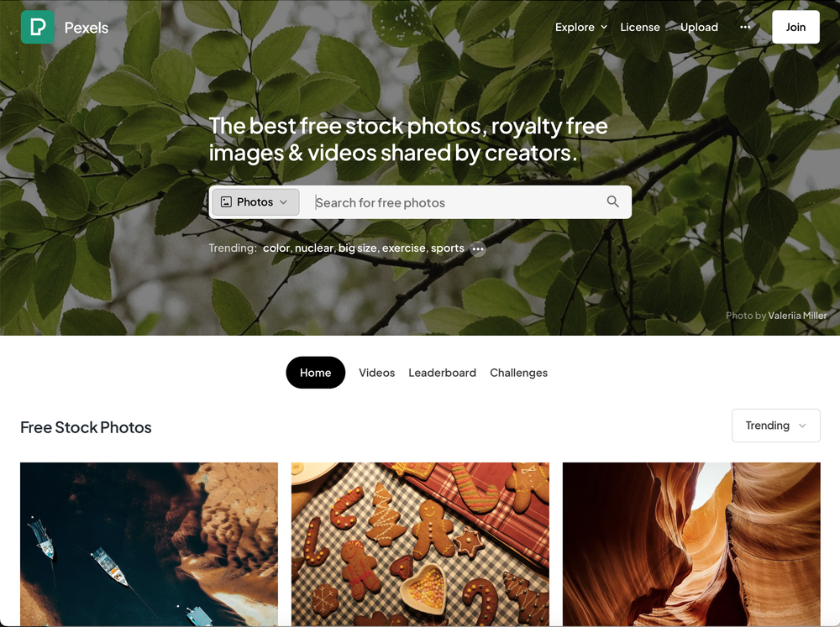
Task: Open the Leaderboard tab
Action: (442, 372)
